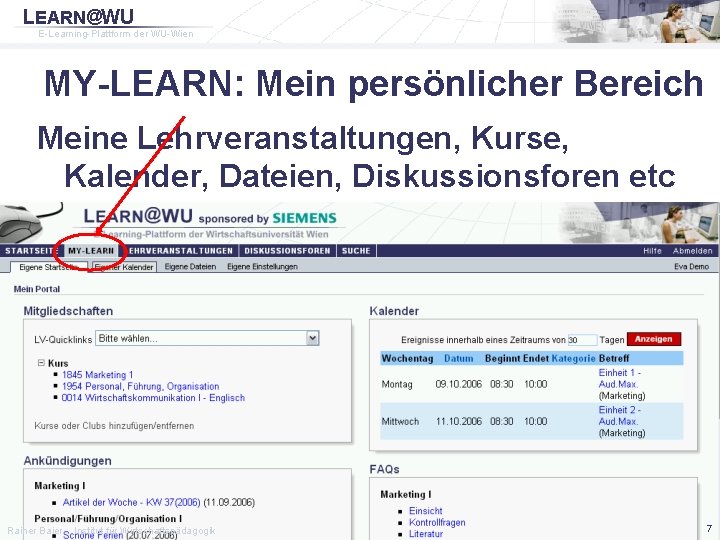Click Kurse oder Clubs hinzufügen/entfernen

(x=114, y=426)
